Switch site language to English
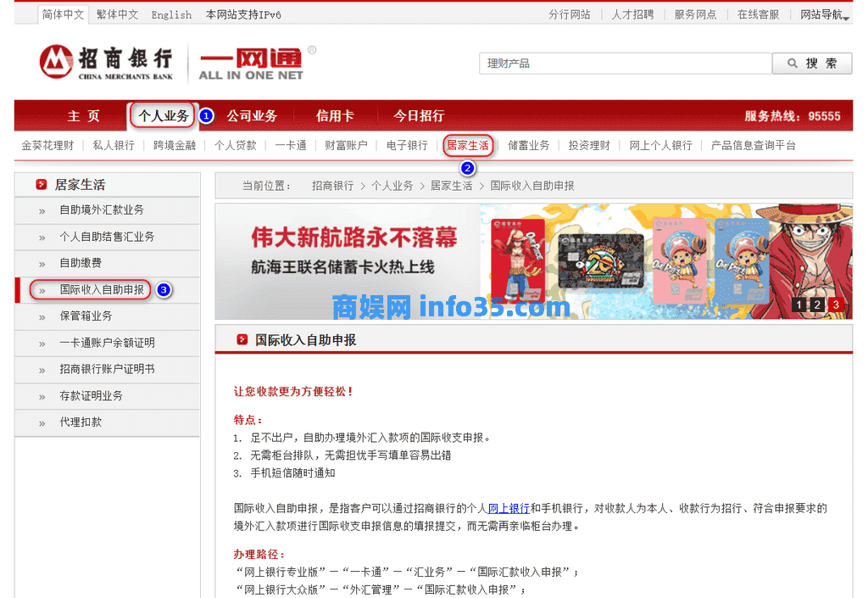This screenshot has height=598, width=868. pyautogui.click(x=171, y=15)
